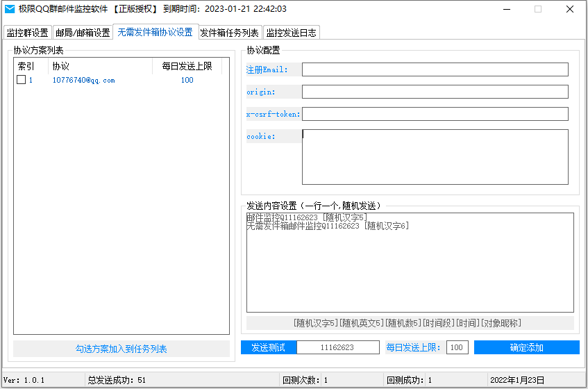Click the test recipient field showing 11162623
The width and height of the screenshot is (588, 389).
click(x=338, y=347)
